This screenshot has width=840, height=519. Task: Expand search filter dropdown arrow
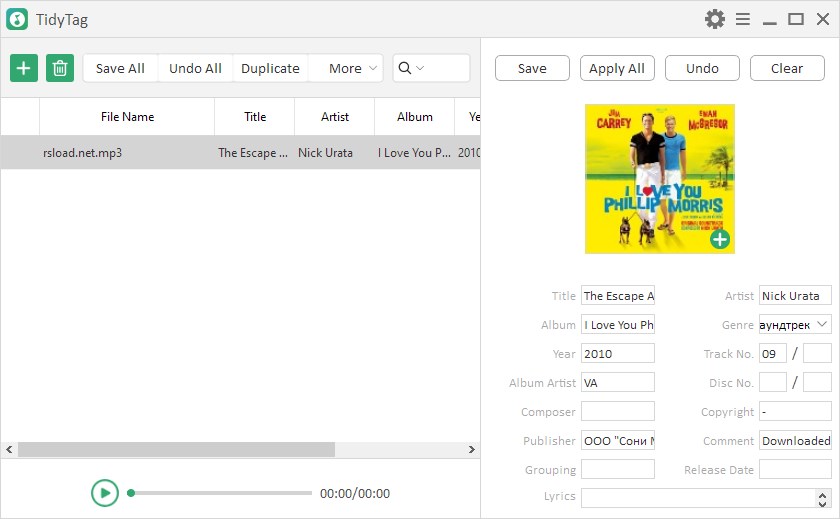pyautogui.click(x=420, y=68)
